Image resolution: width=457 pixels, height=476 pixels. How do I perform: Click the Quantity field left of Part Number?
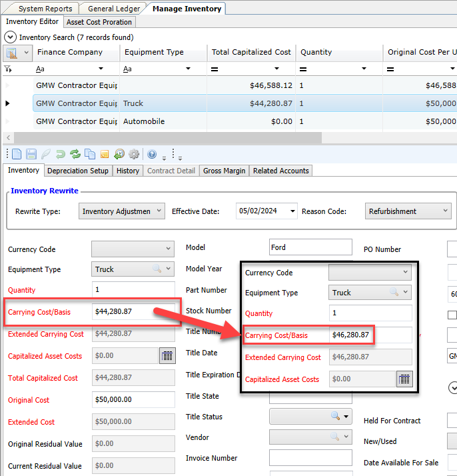[133, 289]
